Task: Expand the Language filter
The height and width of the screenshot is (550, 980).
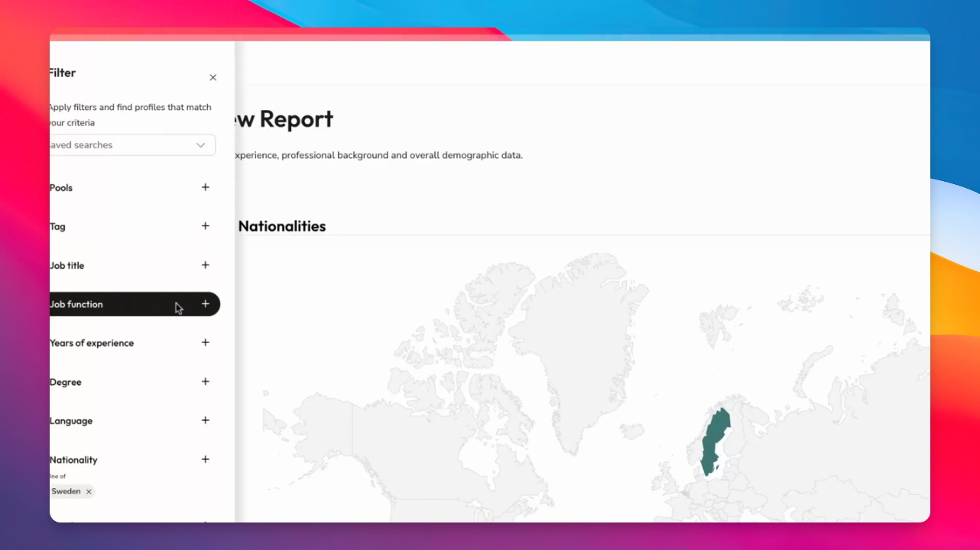Action: click(205, 421)
